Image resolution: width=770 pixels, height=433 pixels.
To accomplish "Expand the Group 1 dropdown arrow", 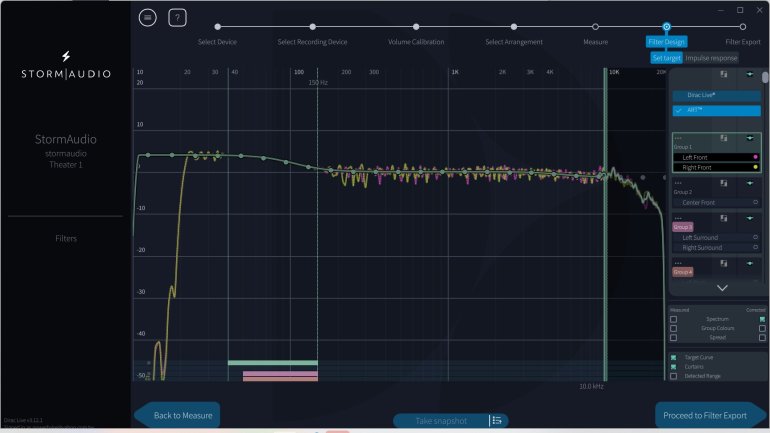I will [x=750, y=138].
